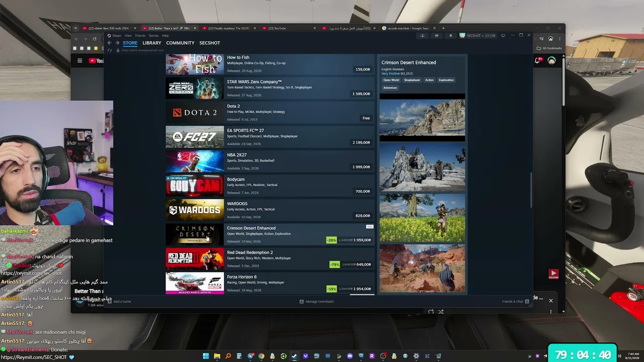
Task: Open YouTube notifications bell in browser
Action: [x=538, y=60]
